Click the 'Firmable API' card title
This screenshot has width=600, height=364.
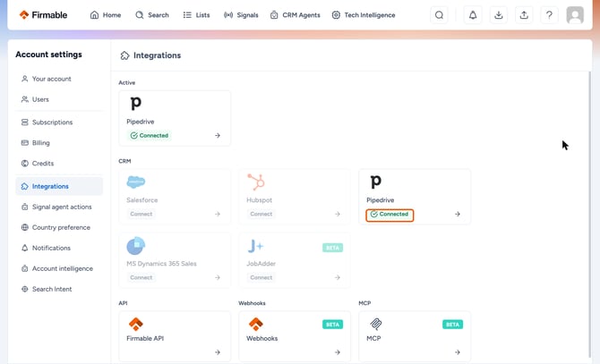[x=145, y=339]
